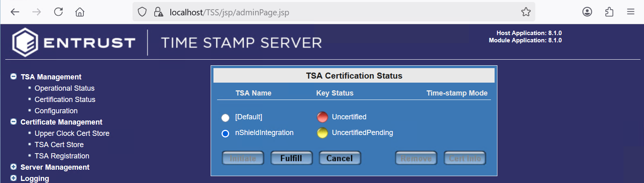Open the browser application menu
Screen dimensions: 644x183
631,12
